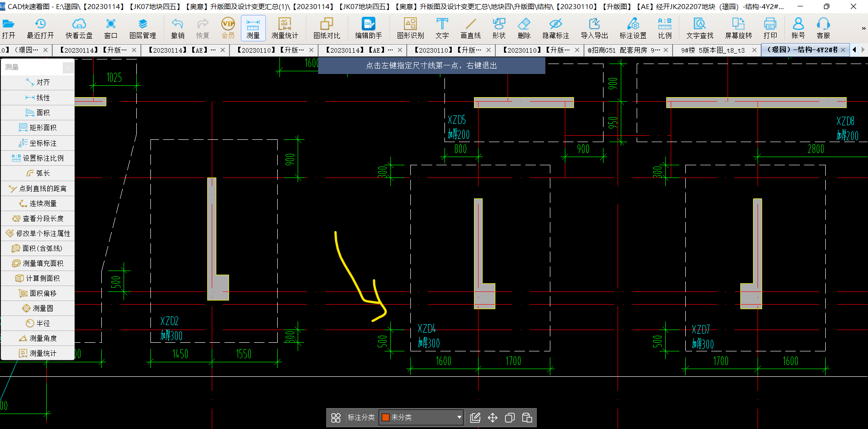Click edit annotation pencil icon
Screen dimensions: 868x429
tap(475, 418)
